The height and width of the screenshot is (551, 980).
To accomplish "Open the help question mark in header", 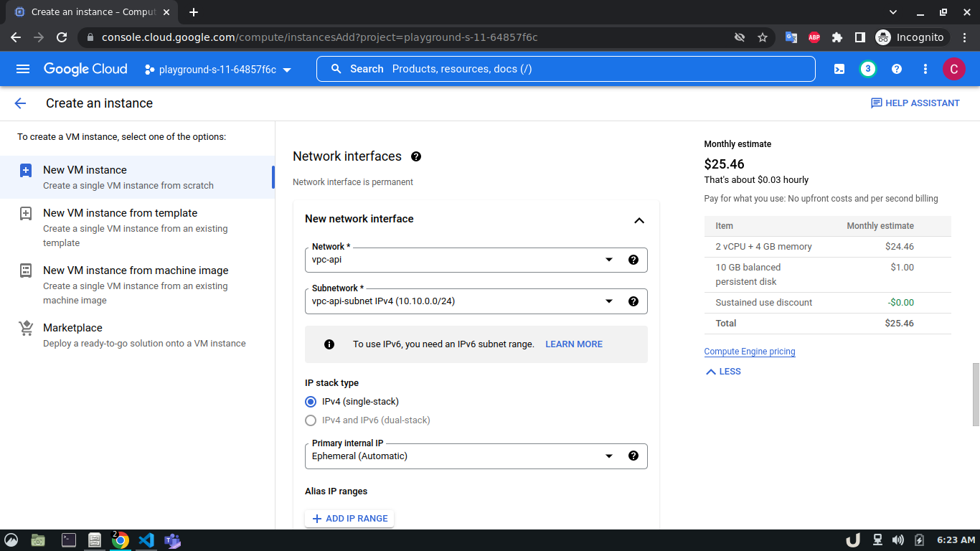I will pos(897,69).
